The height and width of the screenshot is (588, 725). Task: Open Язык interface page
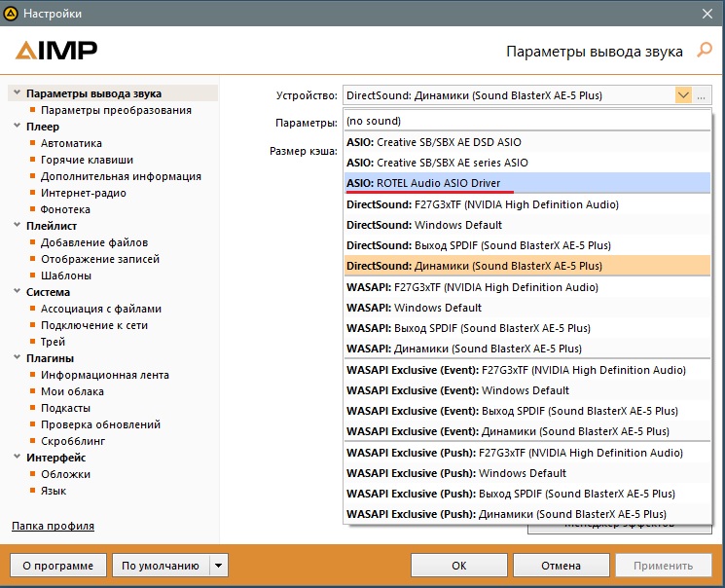click(54, 491)
